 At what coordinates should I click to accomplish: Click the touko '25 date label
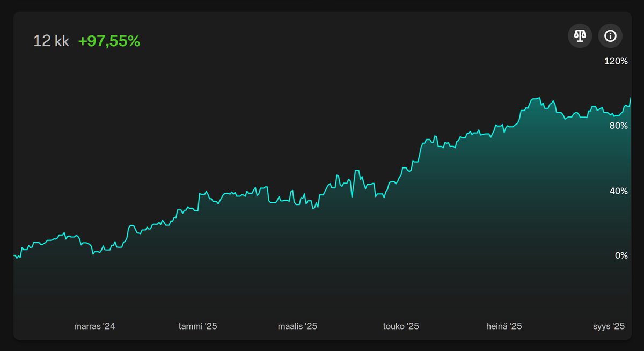coord(401,326)
